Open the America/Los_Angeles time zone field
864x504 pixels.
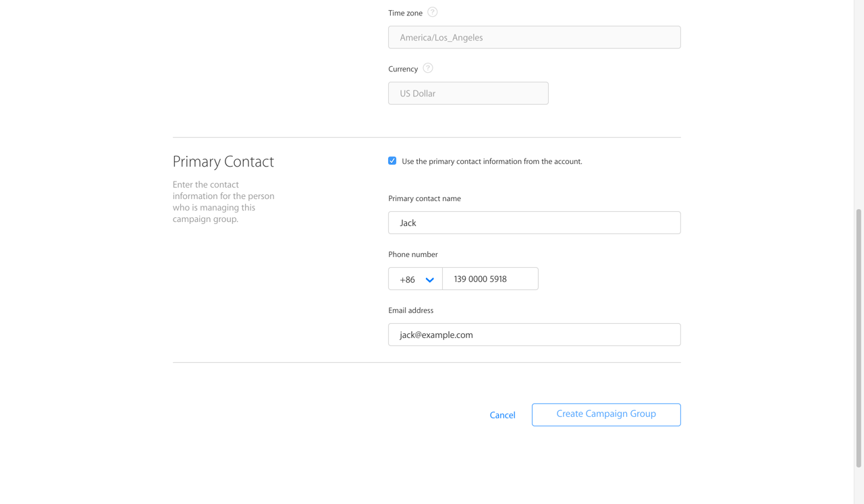pos(534,37)
